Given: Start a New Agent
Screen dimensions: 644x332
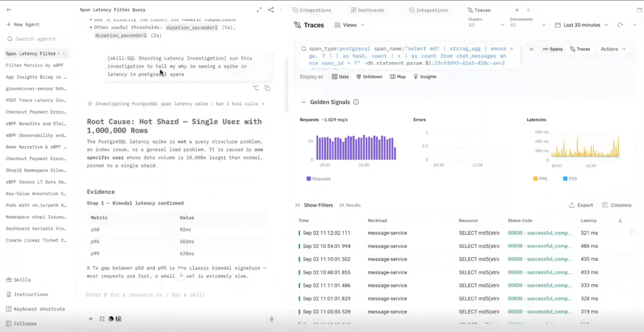Looking at the screenshot, I should (23, 24).
